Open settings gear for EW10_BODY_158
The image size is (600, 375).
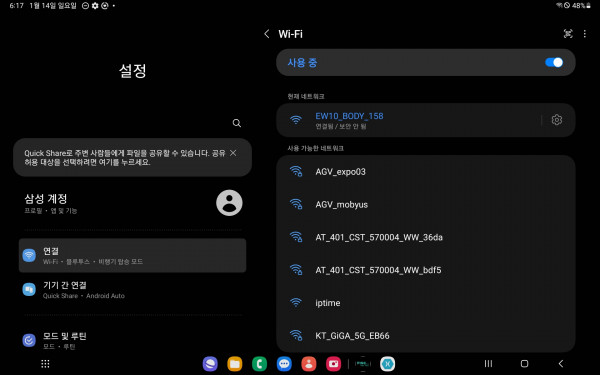tap(557, 120)
